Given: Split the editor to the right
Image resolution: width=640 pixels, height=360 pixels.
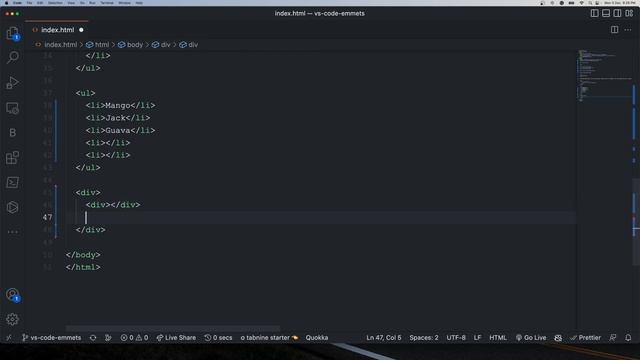Looking at the screenshot, I should click(x=614, y=30).
